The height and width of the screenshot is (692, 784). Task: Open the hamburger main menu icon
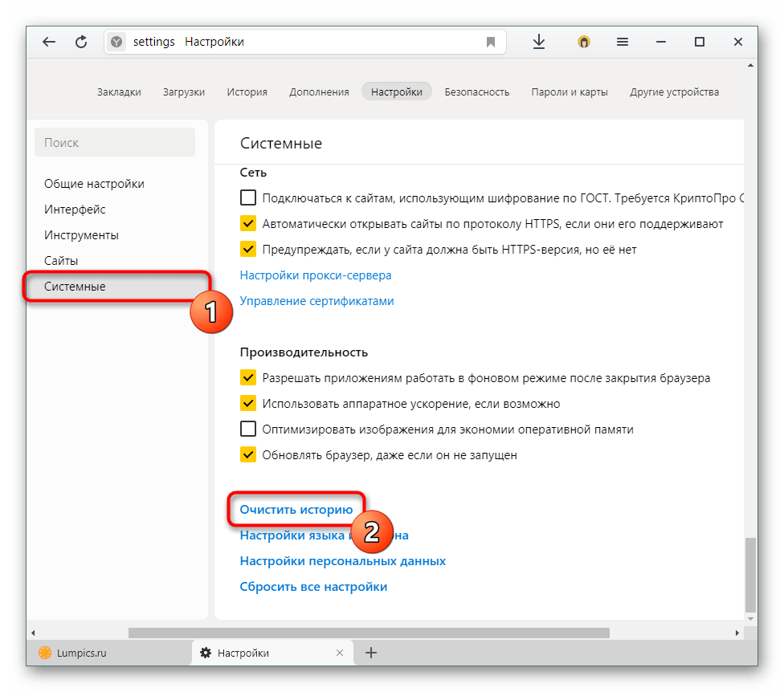tap(622, 42)
